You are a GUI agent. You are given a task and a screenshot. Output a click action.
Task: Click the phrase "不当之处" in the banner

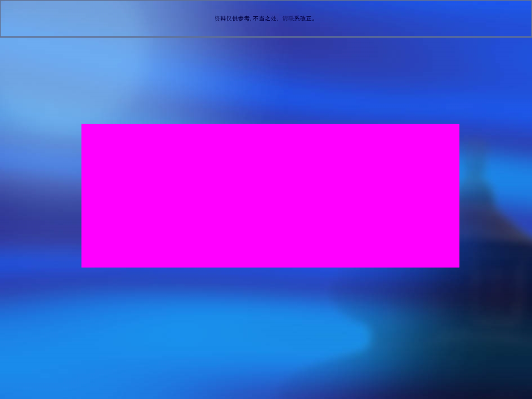tap(265, 19)
